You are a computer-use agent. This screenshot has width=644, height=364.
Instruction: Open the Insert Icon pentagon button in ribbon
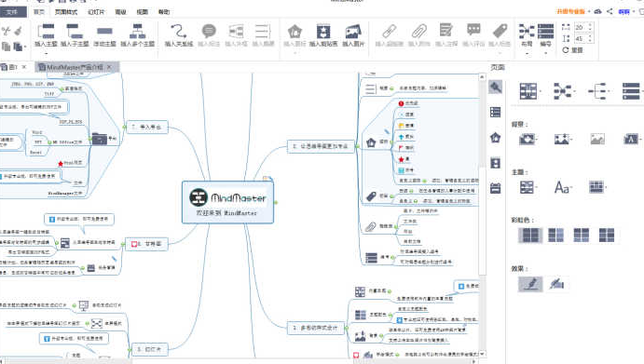(x=295, y=32)
